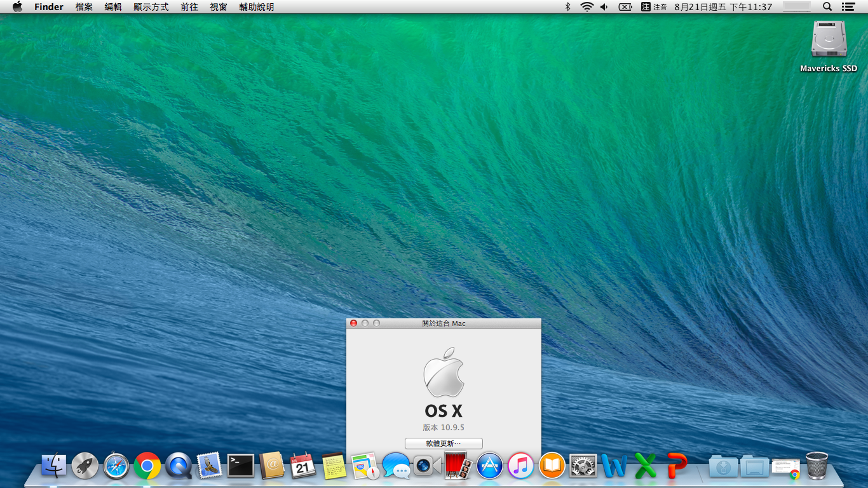Launch FaceTime camera icon in Dock
Viewport: 868px width, 488px height.
[x=428, y=466]
